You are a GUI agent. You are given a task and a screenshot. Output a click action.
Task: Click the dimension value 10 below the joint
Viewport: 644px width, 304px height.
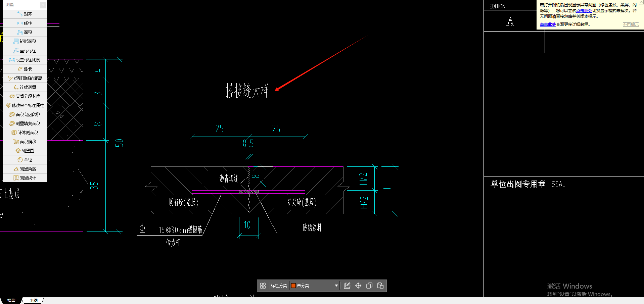pos(247,225)
